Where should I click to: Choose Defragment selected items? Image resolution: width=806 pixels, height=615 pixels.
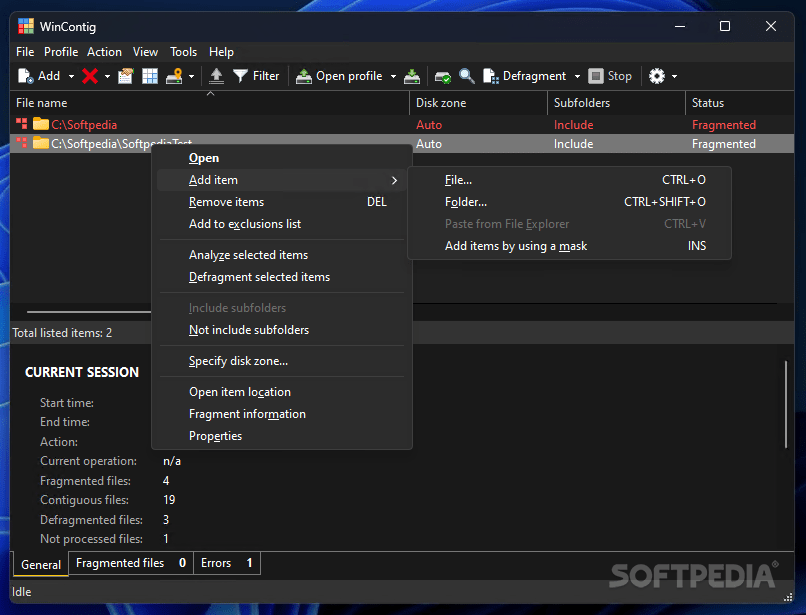[x=282, y=277]
